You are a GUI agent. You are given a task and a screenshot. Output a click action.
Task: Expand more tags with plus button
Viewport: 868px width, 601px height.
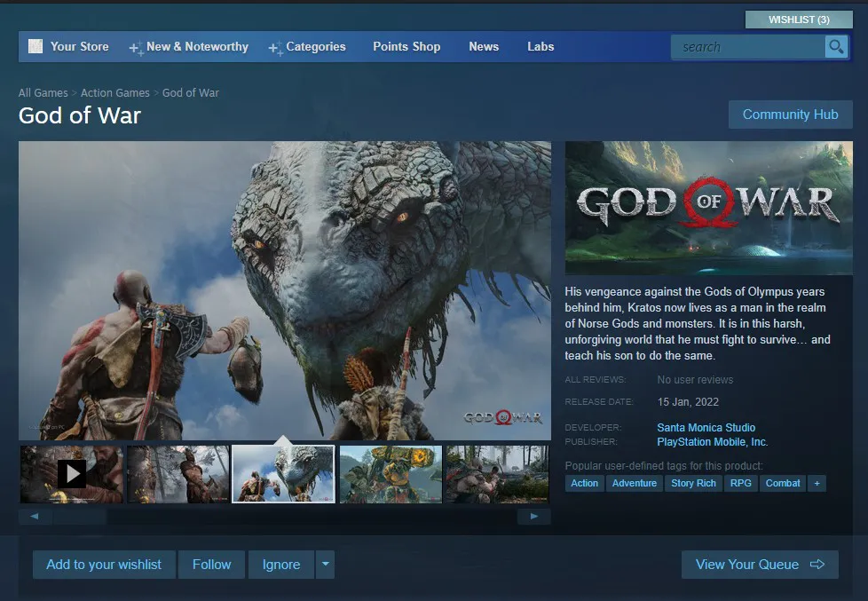(817, 483)
